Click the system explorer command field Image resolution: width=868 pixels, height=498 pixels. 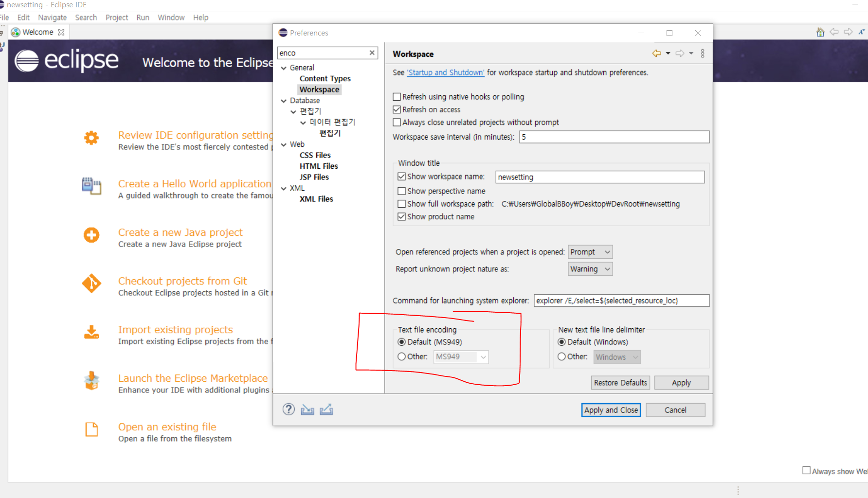tap(621, 301)
